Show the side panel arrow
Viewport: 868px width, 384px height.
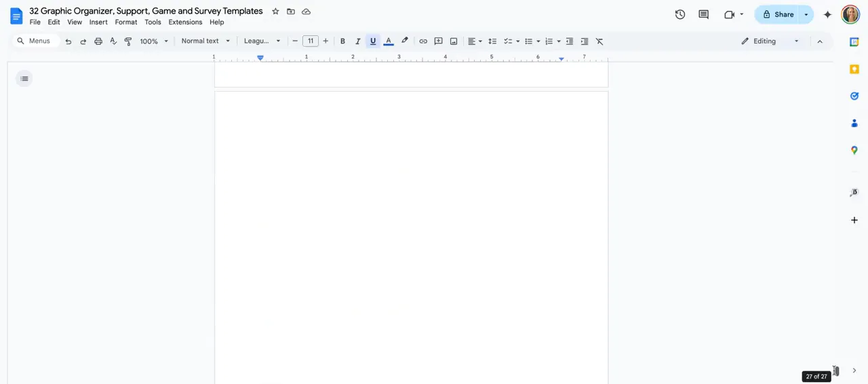pos(854,370)
